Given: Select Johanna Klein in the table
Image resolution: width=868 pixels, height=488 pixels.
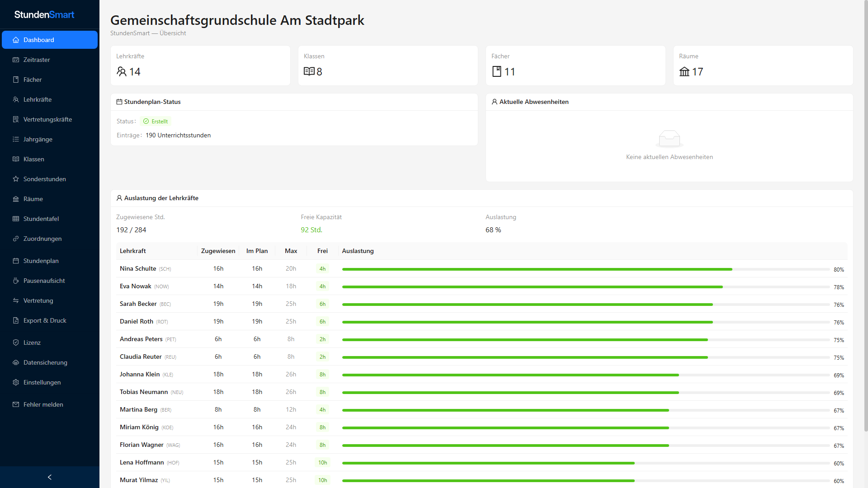Looking at the screenshot, I should tap(140, 374).
